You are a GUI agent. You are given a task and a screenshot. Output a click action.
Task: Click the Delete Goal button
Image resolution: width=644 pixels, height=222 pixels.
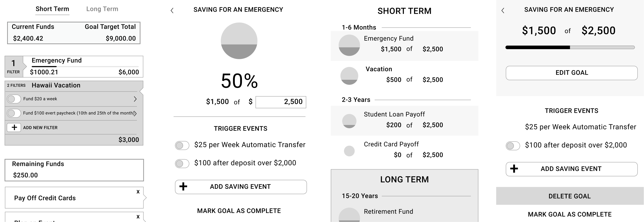(x=569, y=196)
